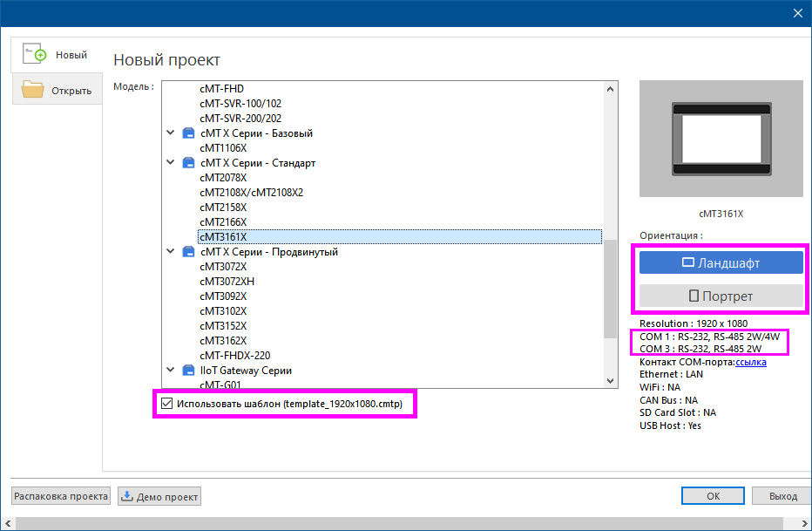The image size is (812, 531).
Task: Switch to the Новый tab
Action: click(x=57, y=54)
